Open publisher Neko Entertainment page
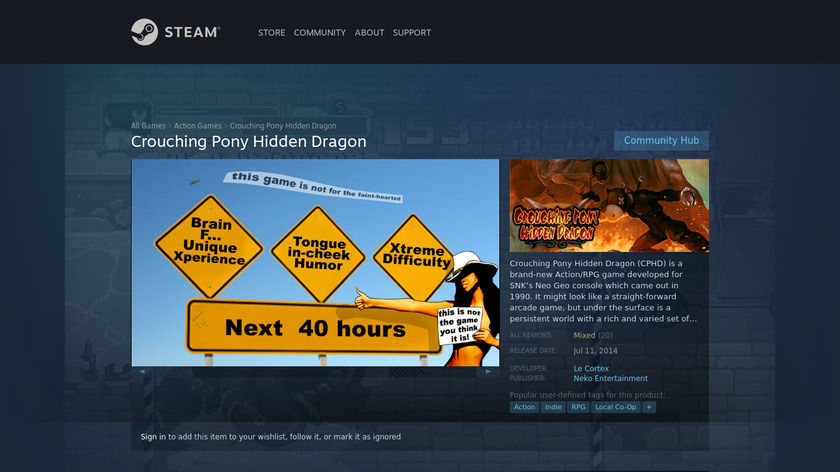This screenshot has width=840, height=472. 610,378
